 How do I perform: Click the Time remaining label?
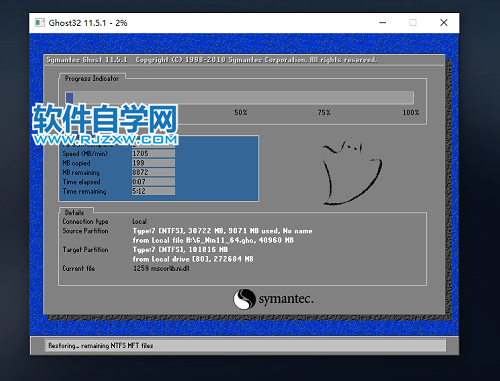84,191
